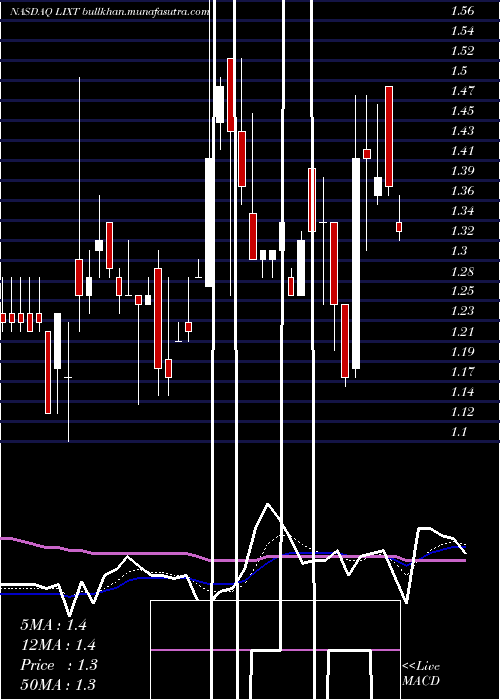Viewport: 500px width, 700px height.
Task: Click the 1.25 price axis label
Action: (462, 291)
